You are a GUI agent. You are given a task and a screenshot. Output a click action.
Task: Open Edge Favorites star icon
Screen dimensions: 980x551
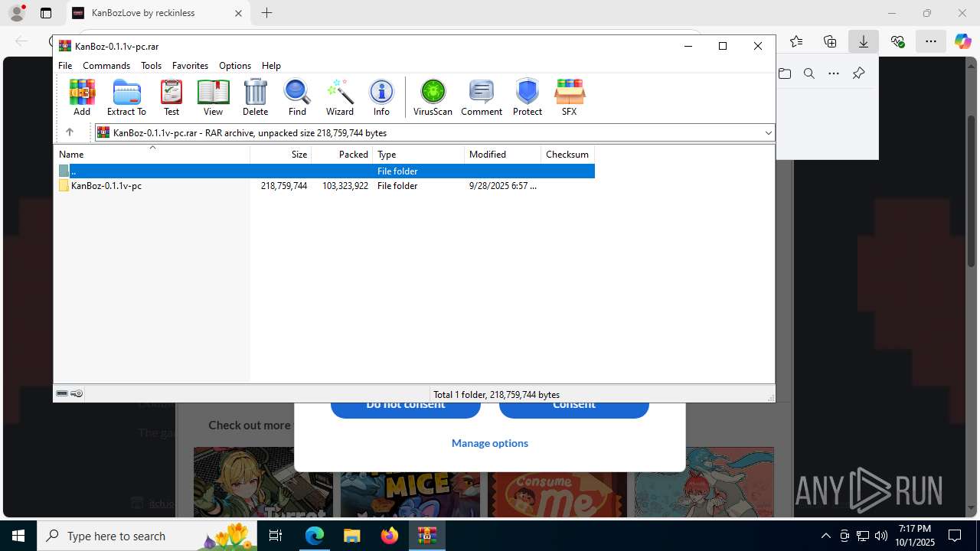tap(796, 41)
